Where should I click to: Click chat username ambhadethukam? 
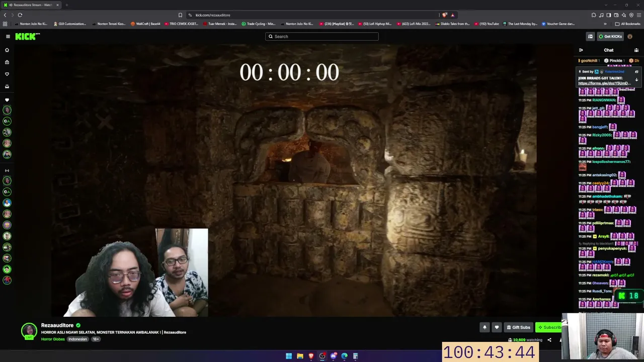(607, 197)
